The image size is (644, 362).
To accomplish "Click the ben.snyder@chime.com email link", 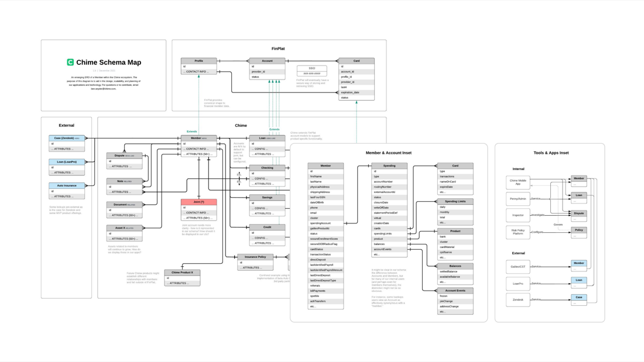I will (x=104, y=89).
